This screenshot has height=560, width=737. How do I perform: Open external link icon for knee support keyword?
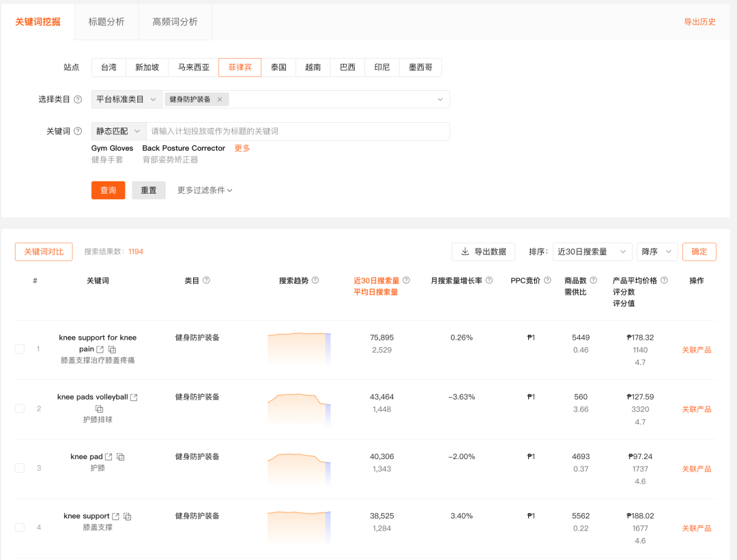115,516
